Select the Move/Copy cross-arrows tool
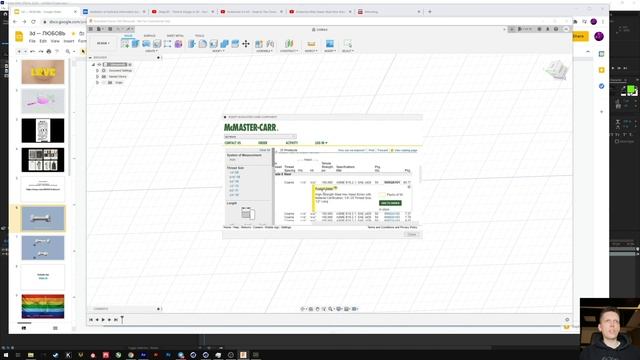Image resolution: width=640 pixels, height=360 pixels. tap(246, 44)
